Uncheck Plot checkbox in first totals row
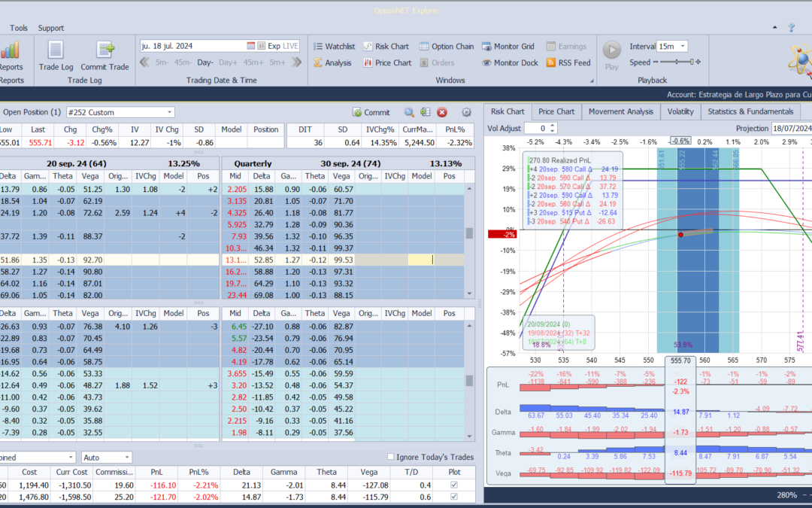The image size is (812, 508). (453, 485)
